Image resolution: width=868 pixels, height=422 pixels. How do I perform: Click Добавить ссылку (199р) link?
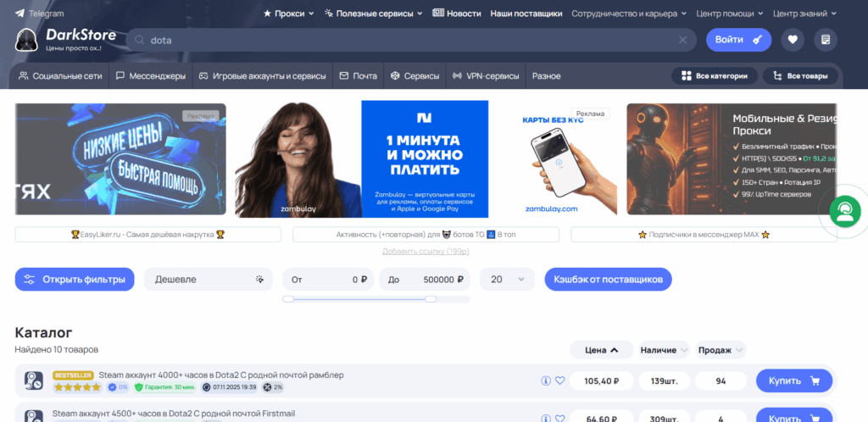tap(426, 251)
